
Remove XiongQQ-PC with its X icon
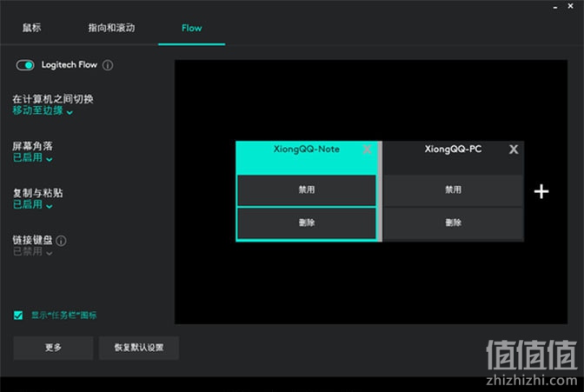[x=514, y=149]
